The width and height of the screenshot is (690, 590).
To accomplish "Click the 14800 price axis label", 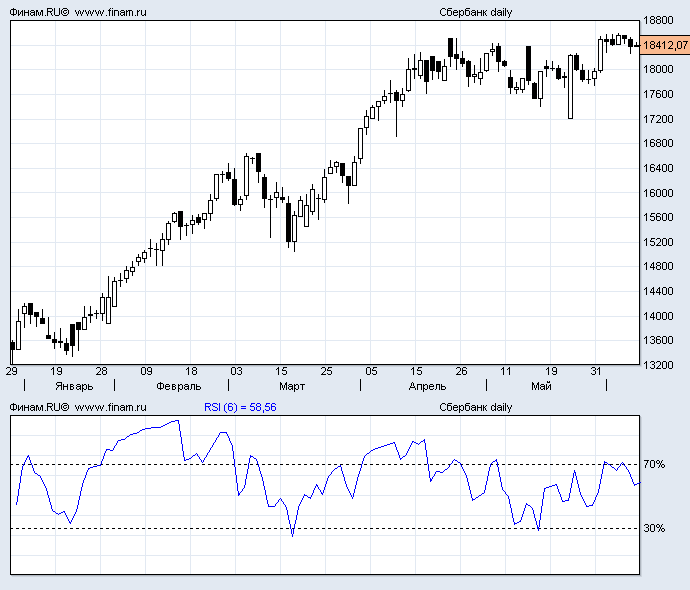I will pos(658,266).
